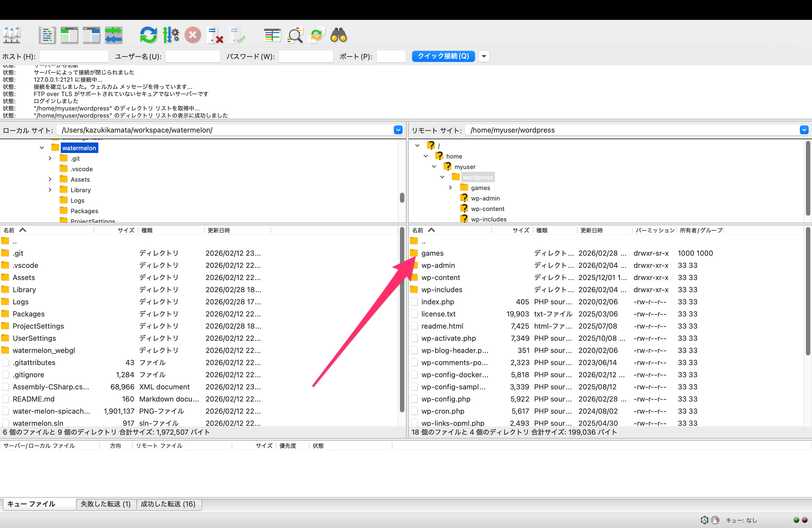This screenshot has width=812, height=528.
Task: Collapse the remote root / node
Action: [x=417, y=146]
